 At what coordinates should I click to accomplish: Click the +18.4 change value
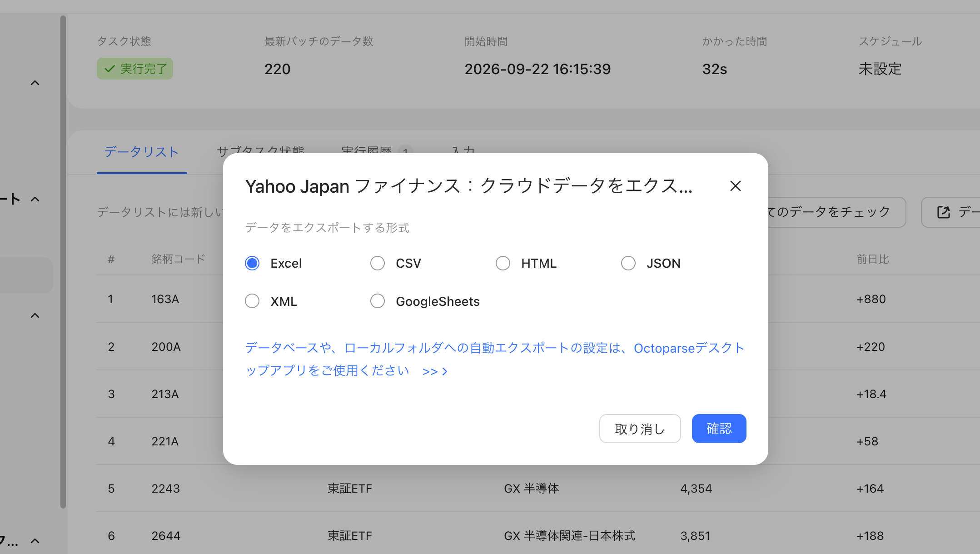point(871,394)
